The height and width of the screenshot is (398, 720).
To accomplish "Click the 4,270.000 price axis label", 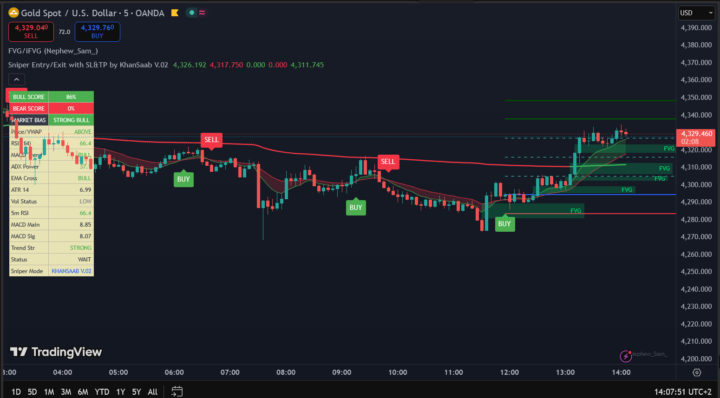I will coord(696,237).
